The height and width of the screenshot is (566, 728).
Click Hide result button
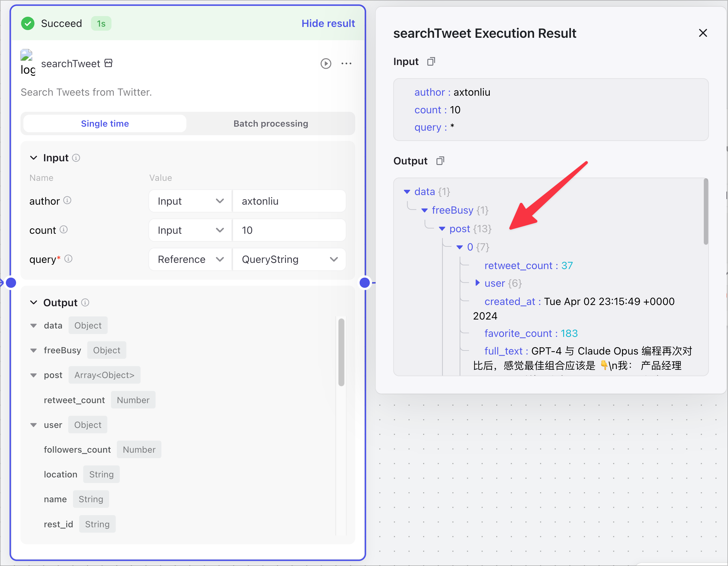328,24
